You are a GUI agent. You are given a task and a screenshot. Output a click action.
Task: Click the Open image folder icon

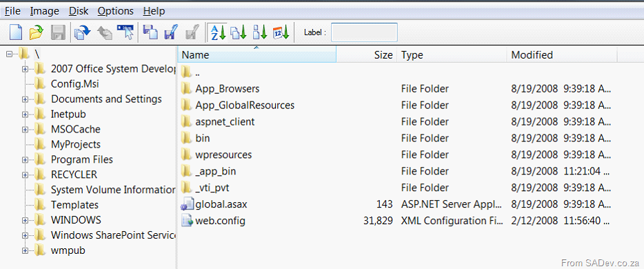pyautogui.click(x=37, y=32)
